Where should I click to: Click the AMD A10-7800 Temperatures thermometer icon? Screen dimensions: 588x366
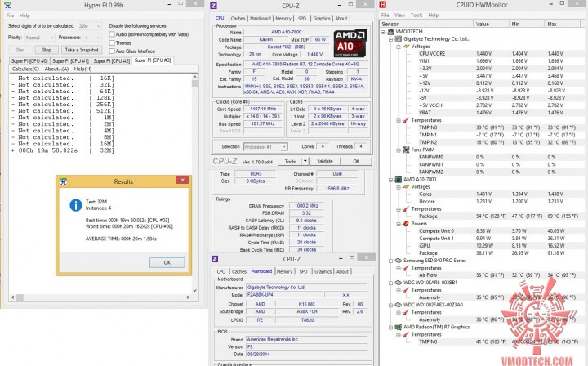tap(406, 209)
